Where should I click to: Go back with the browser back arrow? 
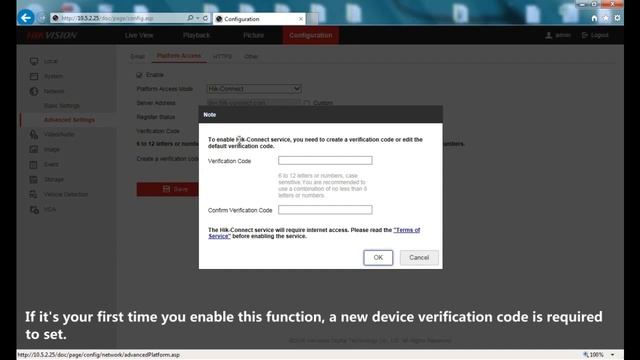click(26, 18)
